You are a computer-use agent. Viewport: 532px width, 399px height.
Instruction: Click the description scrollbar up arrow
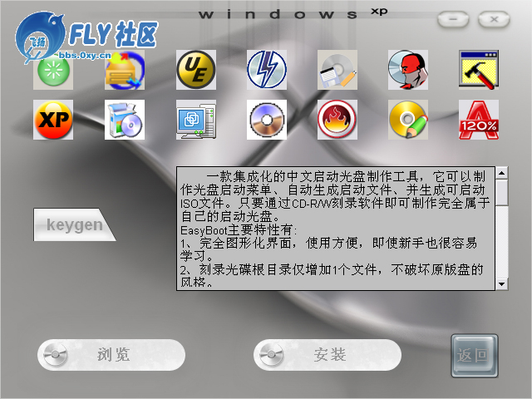tap(502, 173)
